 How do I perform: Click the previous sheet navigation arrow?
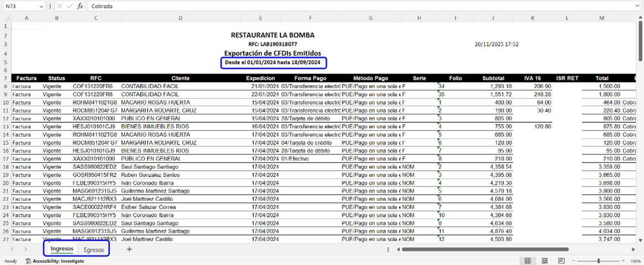click(x=12, y=249)
